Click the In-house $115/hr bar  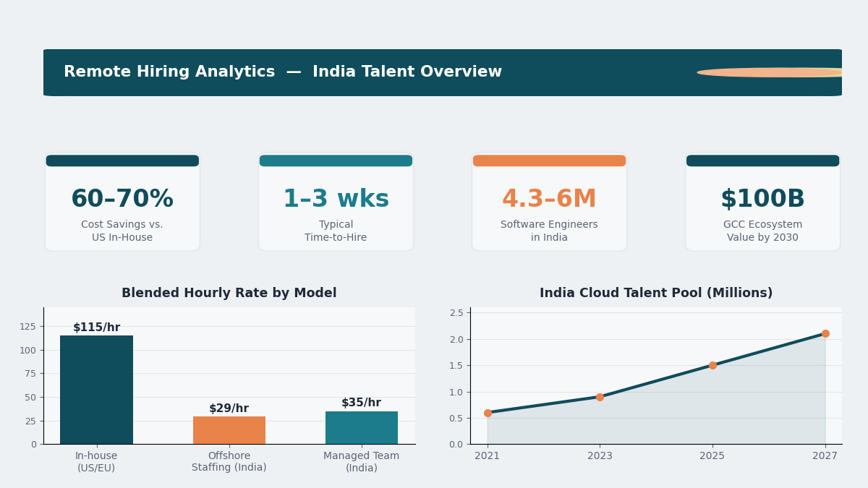coord(96,390)
